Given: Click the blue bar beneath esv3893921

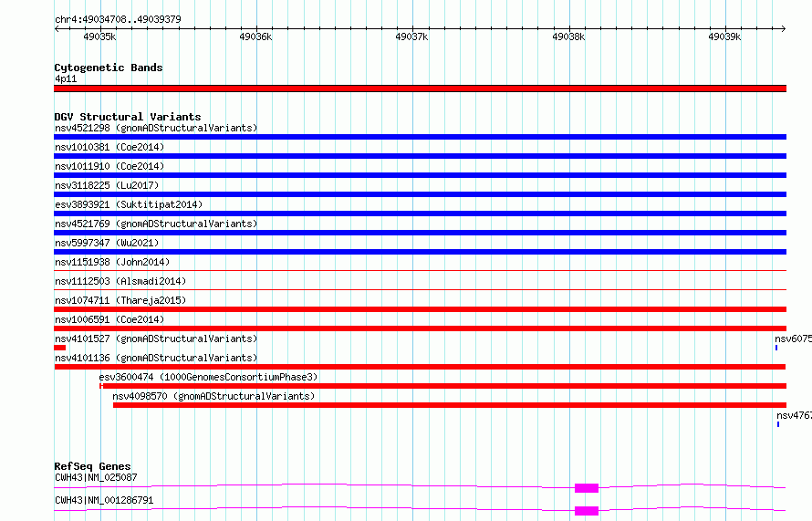Looking at the screenshot, I should 420,214.
